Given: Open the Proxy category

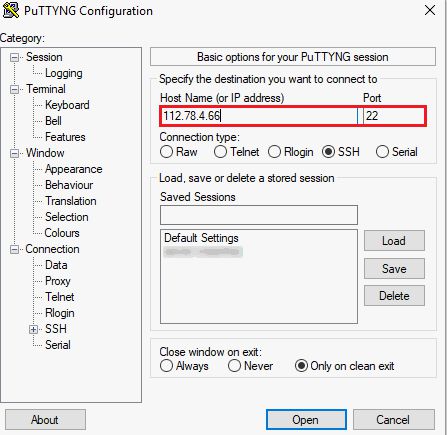Looking at the screenshot, I should tap(58, 281).
